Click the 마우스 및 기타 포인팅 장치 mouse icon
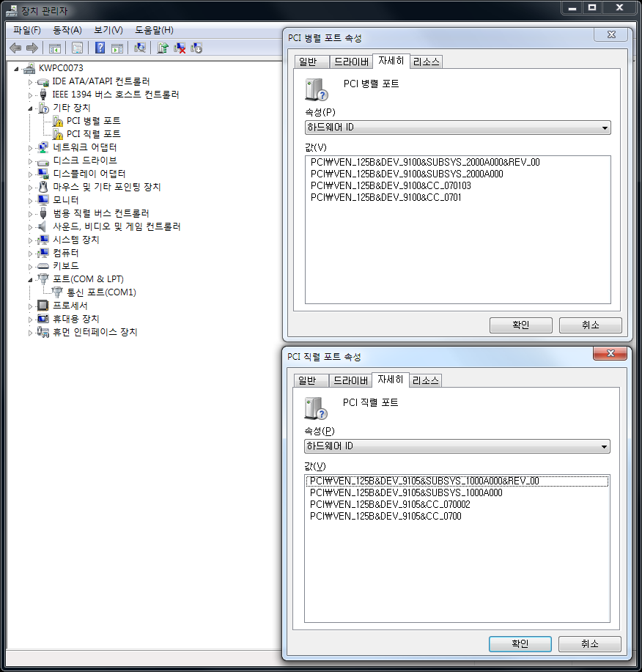 click(x=43, y=187)
